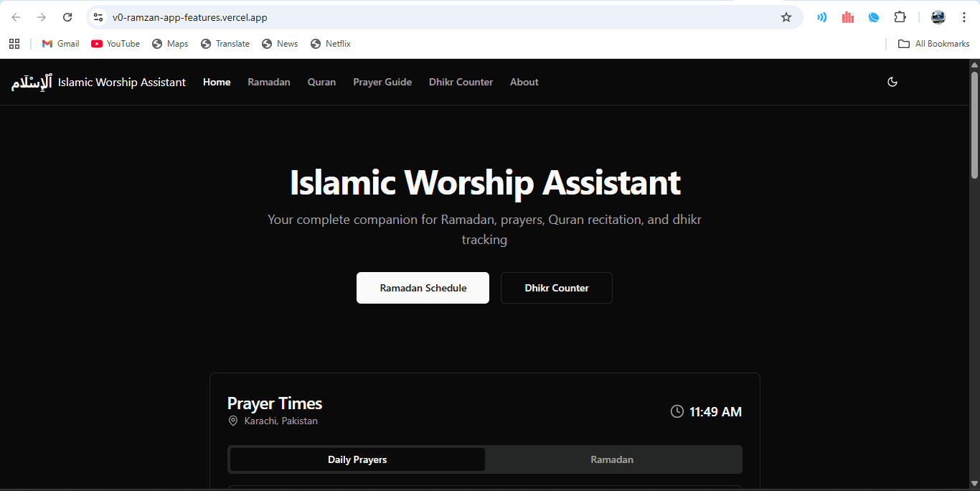Open the Extensions puzzle icon
The height and width of the screenshot is (491, 980).
coord(900,17)
